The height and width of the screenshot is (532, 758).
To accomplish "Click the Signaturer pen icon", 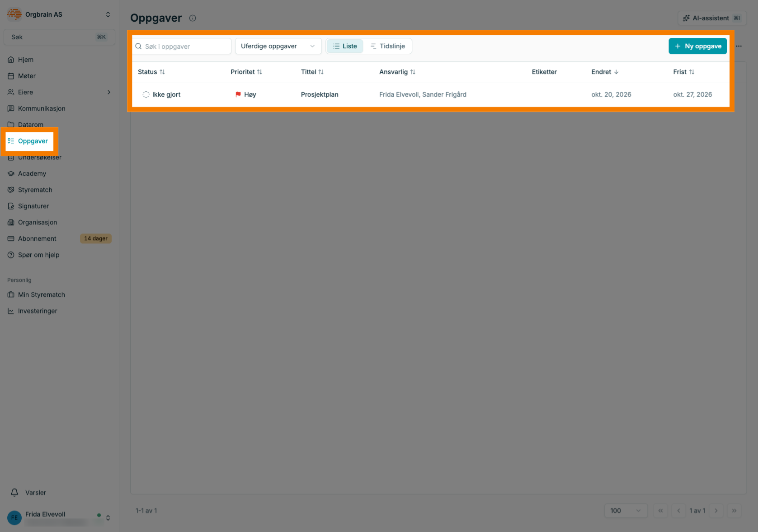I will (11, 206).
